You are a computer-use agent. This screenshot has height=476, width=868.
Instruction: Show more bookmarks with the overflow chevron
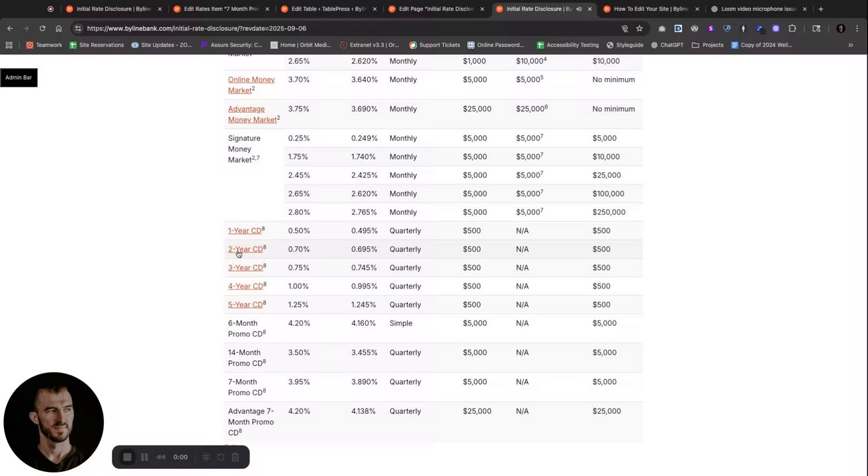(850, 45)
